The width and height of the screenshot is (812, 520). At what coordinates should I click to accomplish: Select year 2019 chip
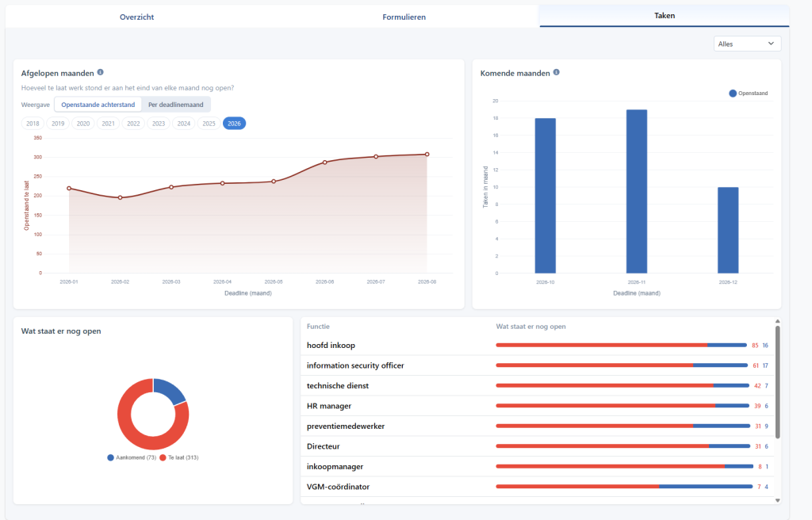(58, 124)
